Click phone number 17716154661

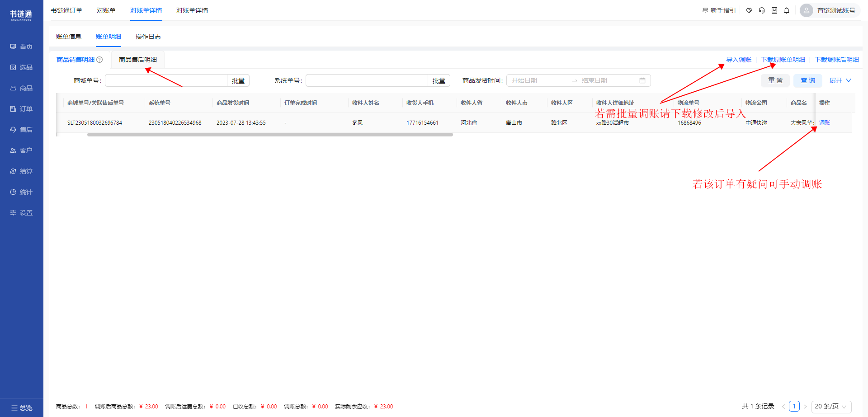422,122
